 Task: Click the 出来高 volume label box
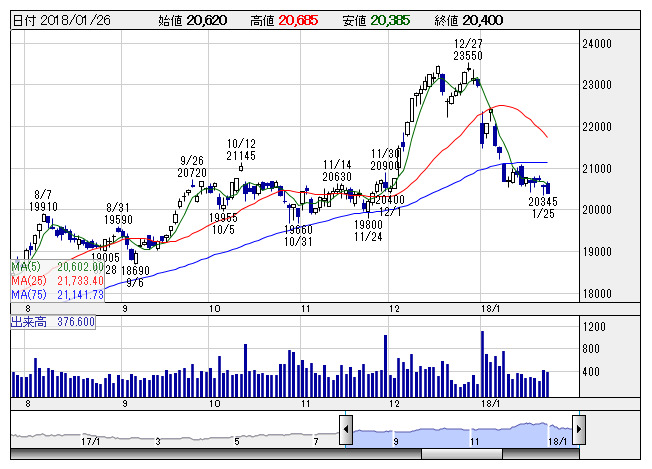tap(53, 322)
